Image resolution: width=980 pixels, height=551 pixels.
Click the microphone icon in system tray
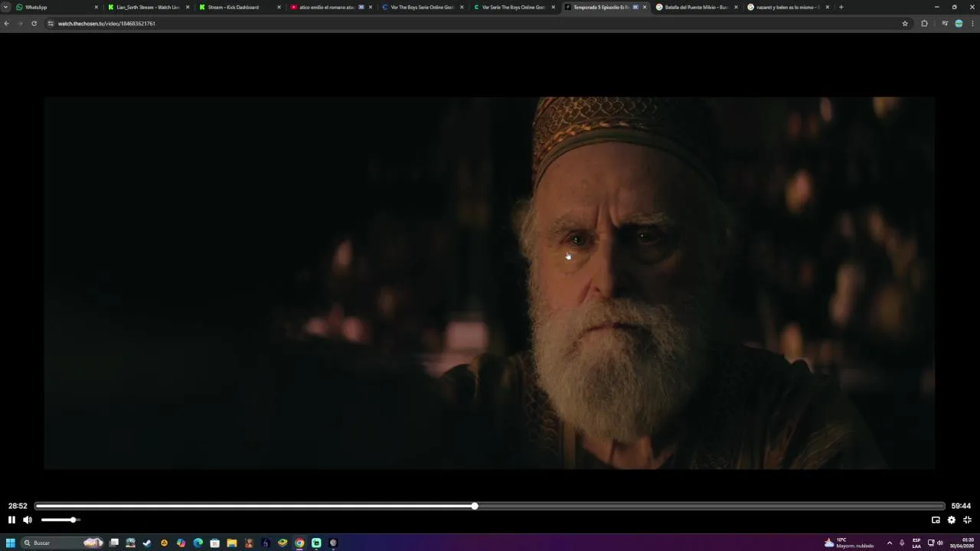[902, 543]
